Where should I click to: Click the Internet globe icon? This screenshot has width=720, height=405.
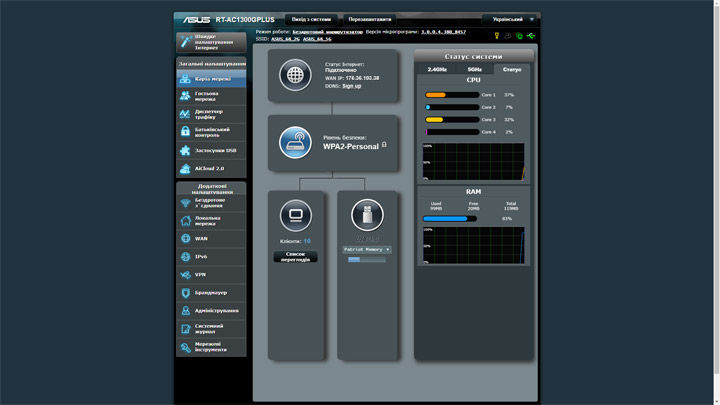[295, 75]
